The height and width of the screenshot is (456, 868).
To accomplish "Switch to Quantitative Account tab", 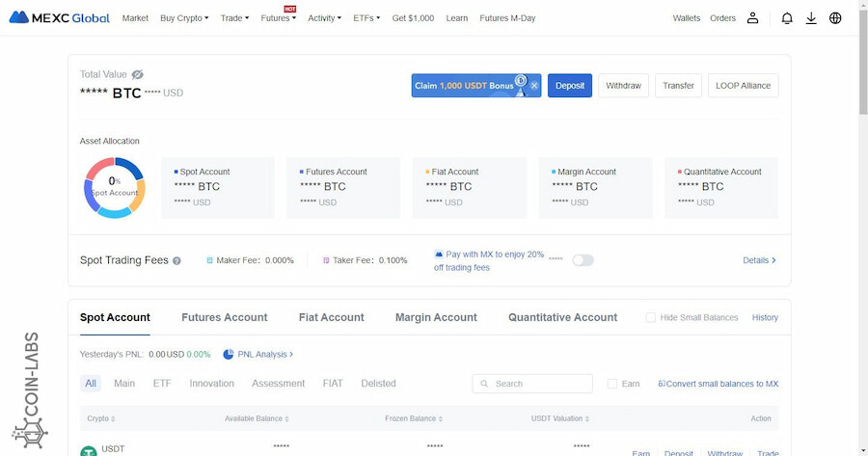I will click(562, 317).
